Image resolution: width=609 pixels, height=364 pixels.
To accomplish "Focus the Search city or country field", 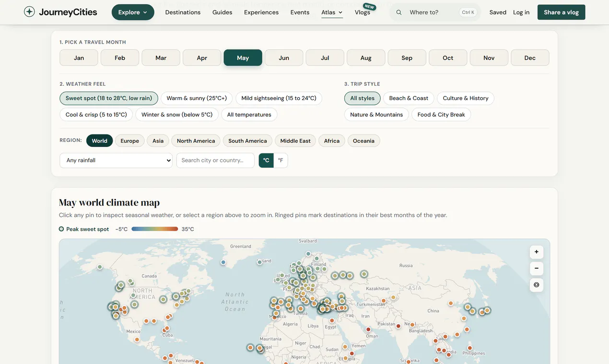I will (x=216, y=160).
